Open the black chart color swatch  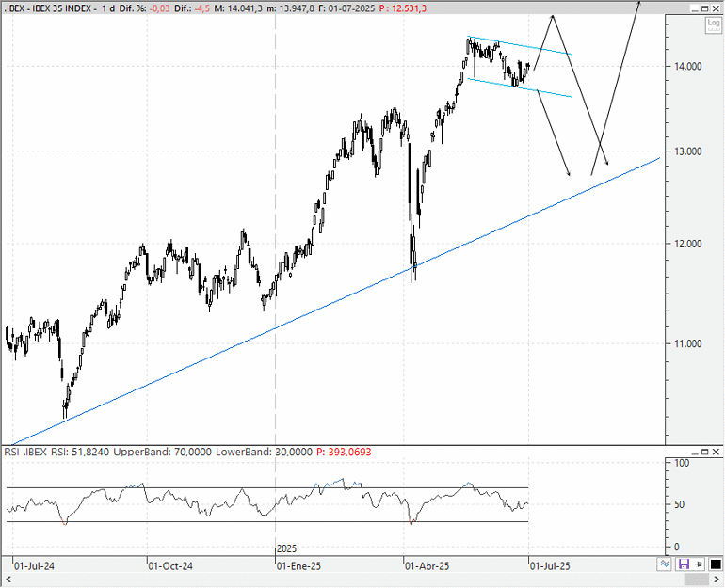pos(716,564)
